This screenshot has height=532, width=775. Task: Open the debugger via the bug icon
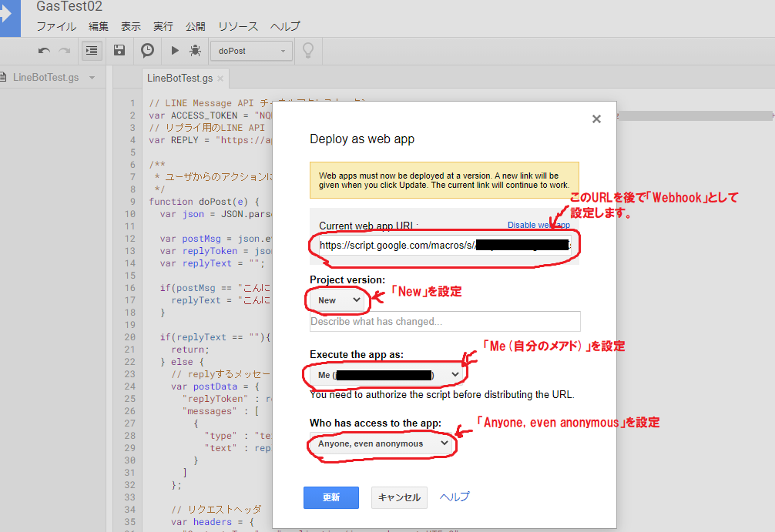(x=194, y=50)
